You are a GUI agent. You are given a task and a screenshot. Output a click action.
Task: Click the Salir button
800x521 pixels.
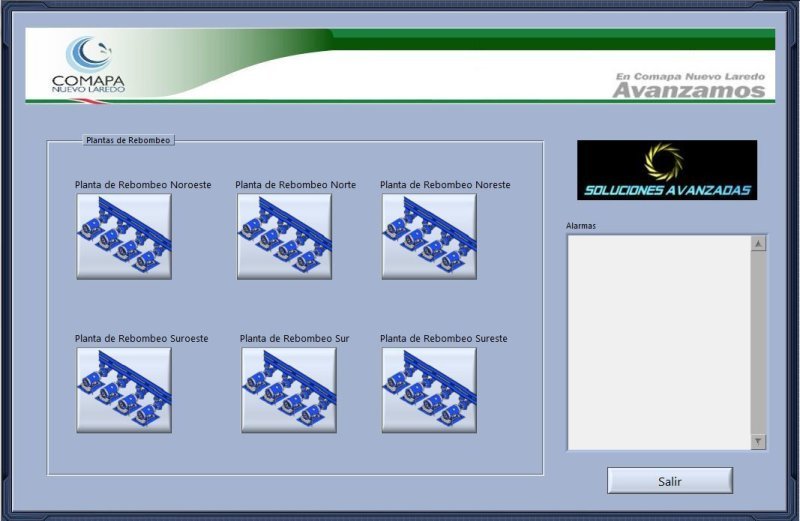(670, 481)
